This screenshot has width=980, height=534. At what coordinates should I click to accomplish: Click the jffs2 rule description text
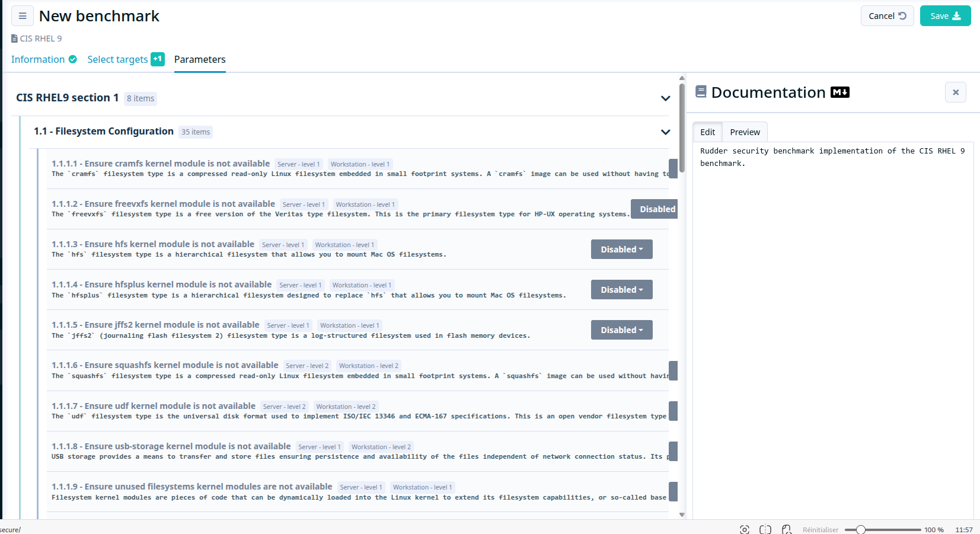pyautogui.click(x=291, y=336)
